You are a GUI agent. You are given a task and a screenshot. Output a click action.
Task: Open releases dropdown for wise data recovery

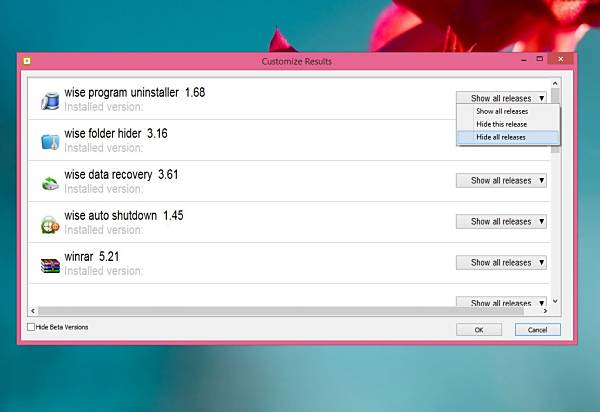point(501,180)
